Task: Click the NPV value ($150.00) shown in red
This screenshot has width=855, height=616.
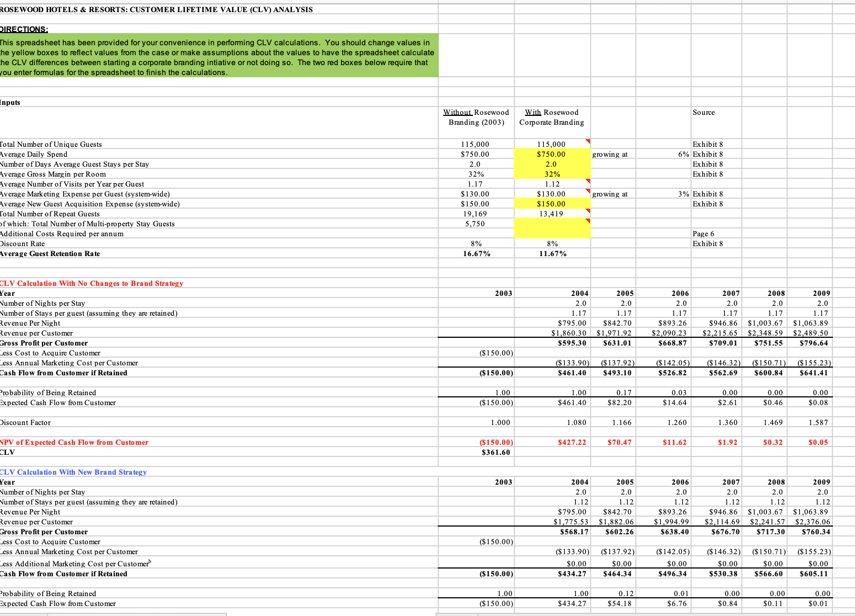Action: pyautogui.click(x=496, y=442)
